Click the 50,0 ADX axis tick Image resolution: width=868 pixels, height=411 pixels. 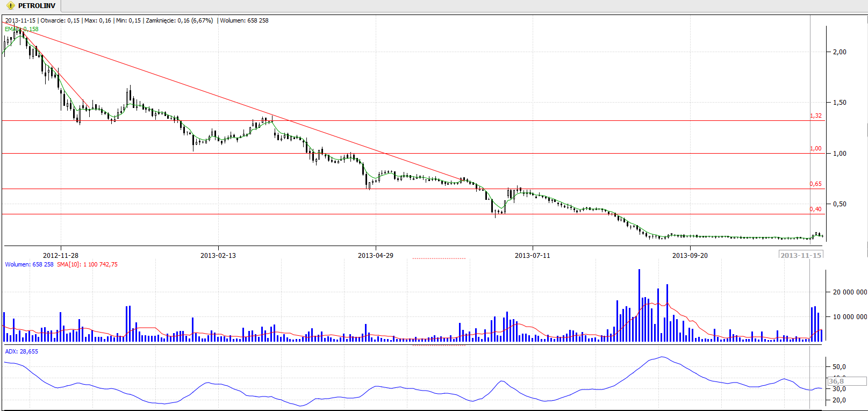click(x=840, y=366)
